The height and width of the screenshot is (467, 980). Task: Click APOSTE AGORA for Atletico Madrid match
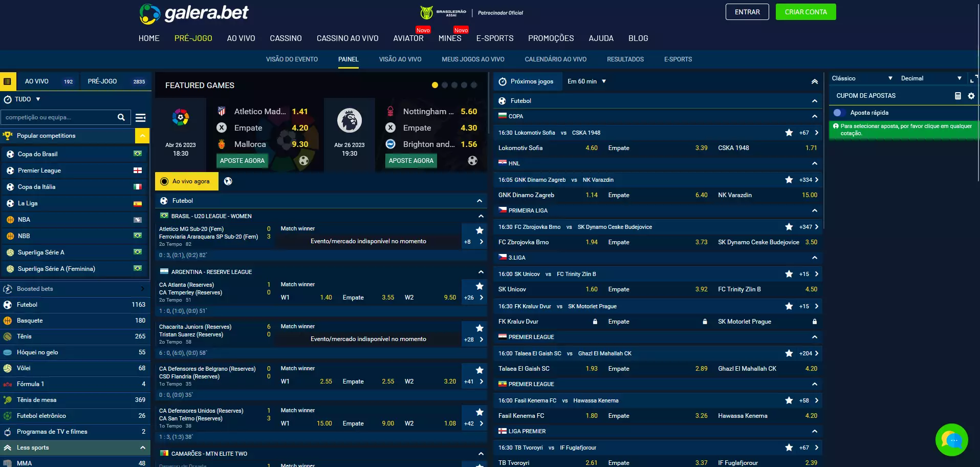(242, 161)
